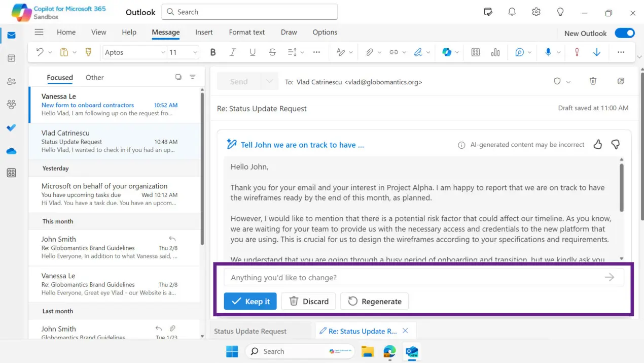
Task: Start Dictate to compose by voice
Action: pos(549,52)
